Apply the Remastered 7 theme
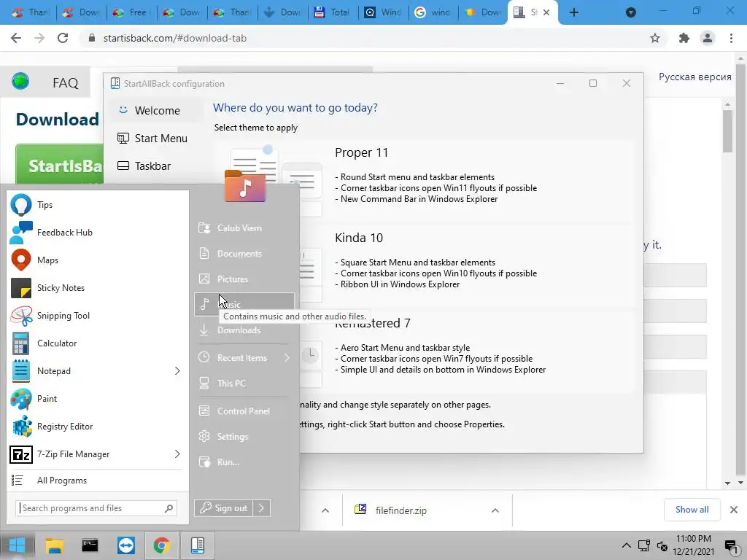 424,351
